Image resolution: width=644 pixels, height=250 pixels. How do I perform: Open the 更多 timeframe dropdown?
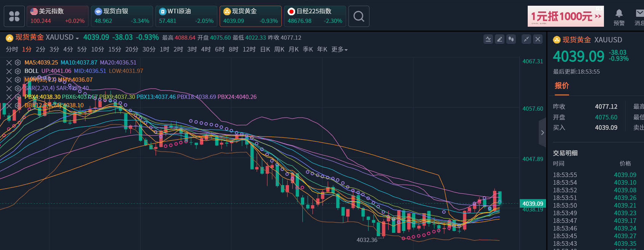click(339, 50)
